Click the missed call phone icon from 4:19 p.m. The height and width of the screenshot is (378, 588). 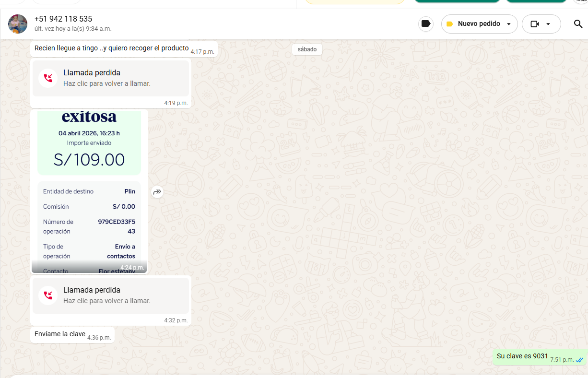pyautogui.click(x=48, y=78)
